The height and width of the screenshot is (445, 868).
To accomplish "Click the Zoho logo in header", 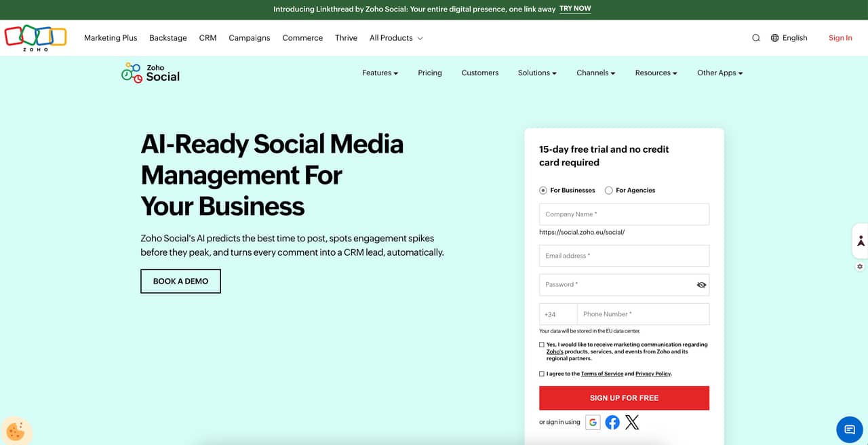I will 35,38.
